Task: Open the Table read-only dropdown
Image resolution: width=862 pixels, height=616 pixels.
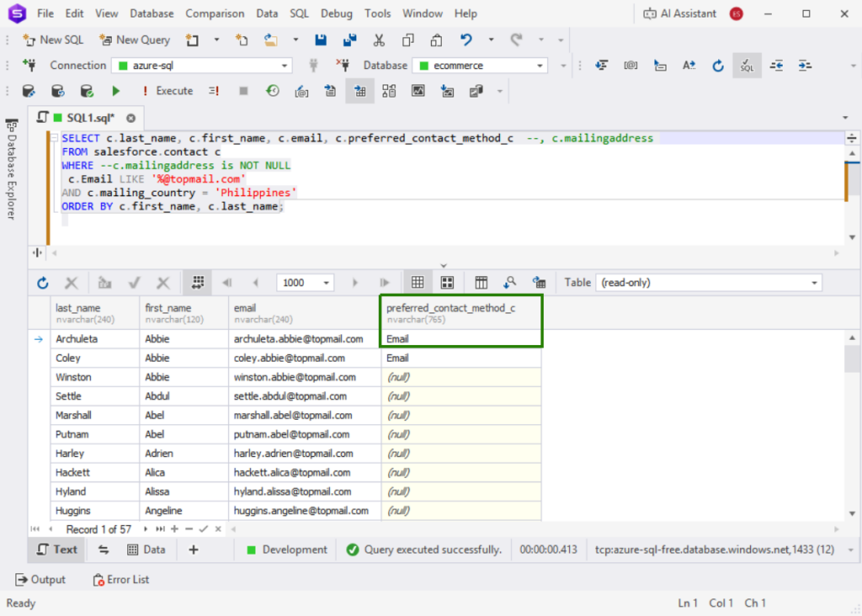Action: coord(814,283)
